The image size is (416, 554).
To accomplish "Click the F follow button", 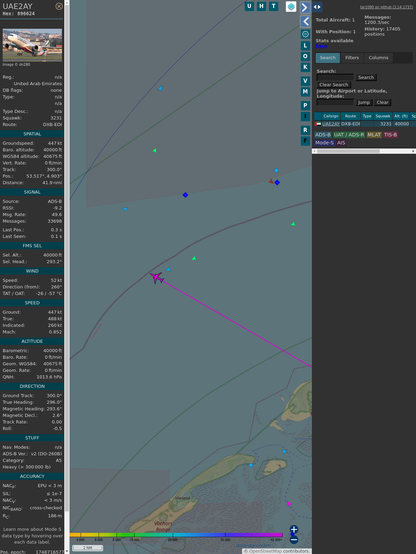I will [305, 141].
